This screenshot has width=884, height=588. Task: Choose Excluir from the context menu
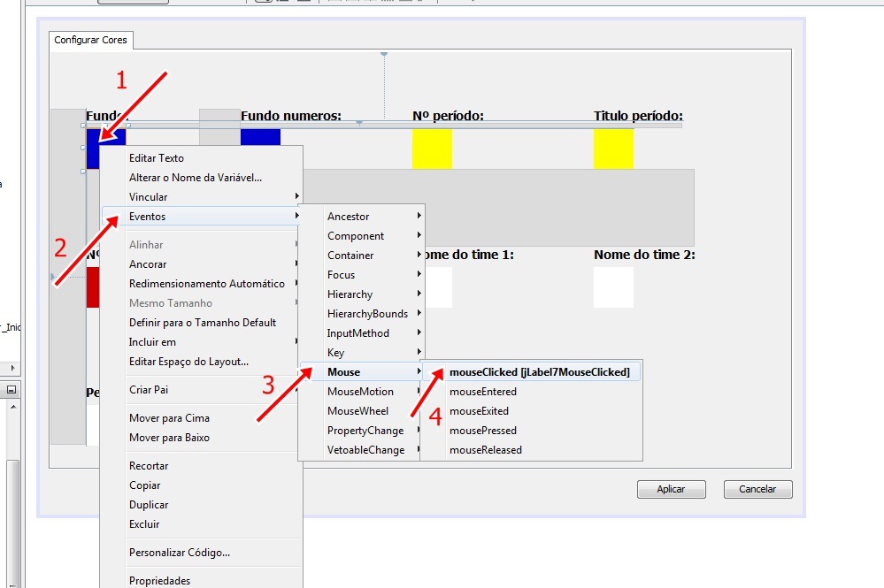pos(201,524)
